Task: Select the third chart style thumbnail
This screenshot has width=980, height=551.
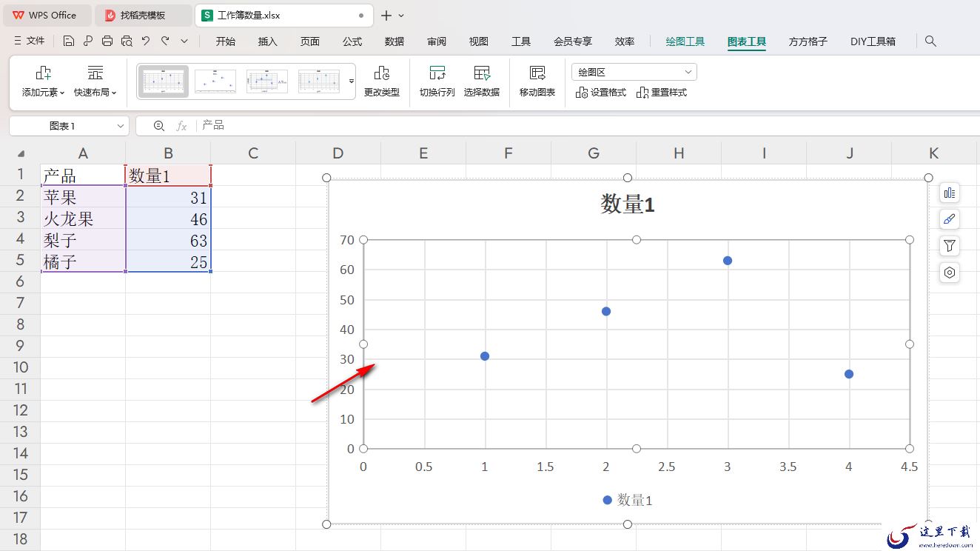Action: [267, 81]
